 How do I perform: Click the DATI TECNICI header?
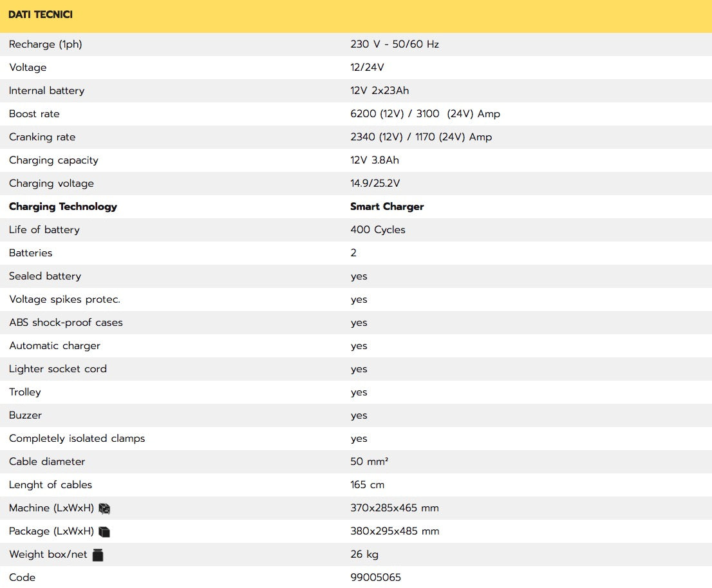pos(41,15)
